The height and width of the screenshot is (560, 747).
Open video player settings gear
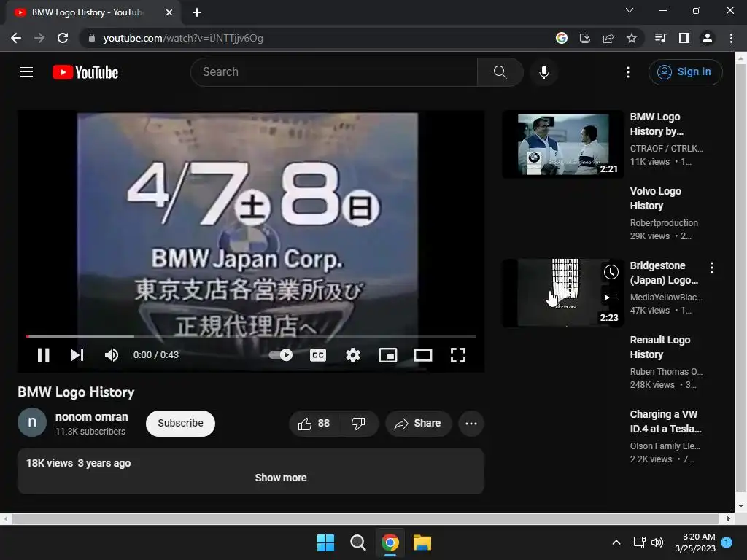coord(353,355)
